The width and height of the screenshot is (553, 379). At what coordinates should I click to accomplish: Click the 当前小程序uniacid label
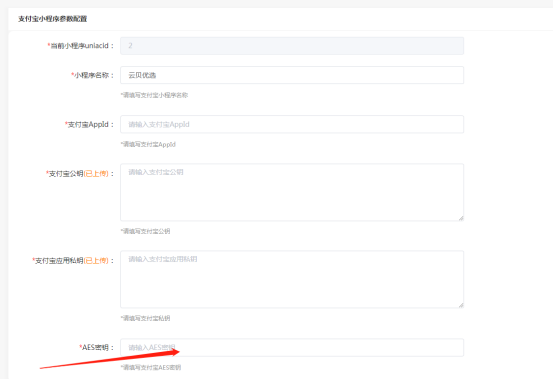click(81, 46)
